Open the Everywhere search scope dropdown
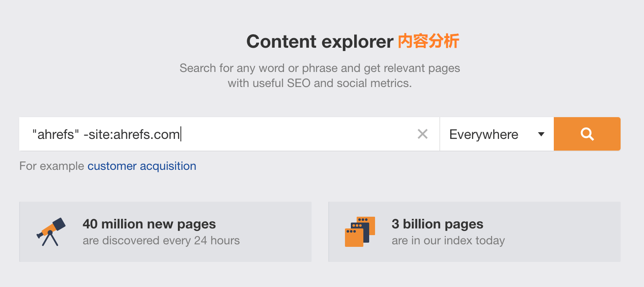 click(497, 134)
